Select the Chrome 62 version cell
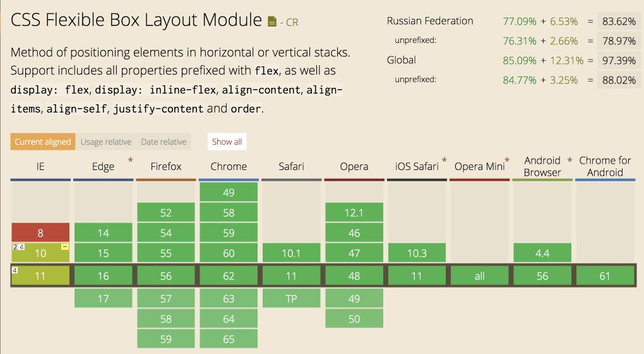 coord(229,276)
